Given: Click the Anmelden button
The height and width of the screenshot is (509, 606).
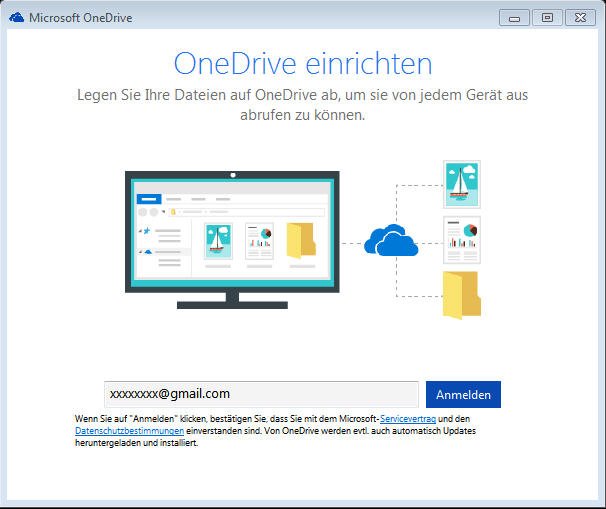Looking at the screenshot, I should (463, 394).
